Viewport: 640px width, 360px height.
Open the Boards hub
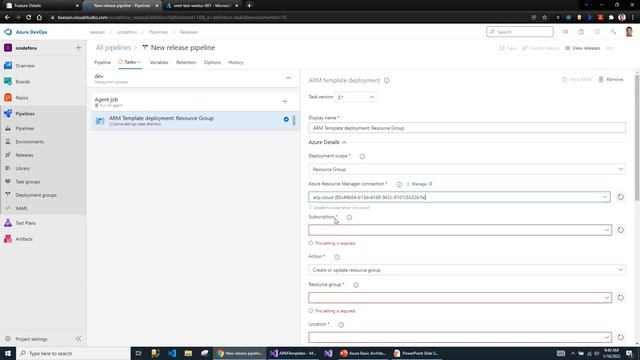[x=22, y=82]
